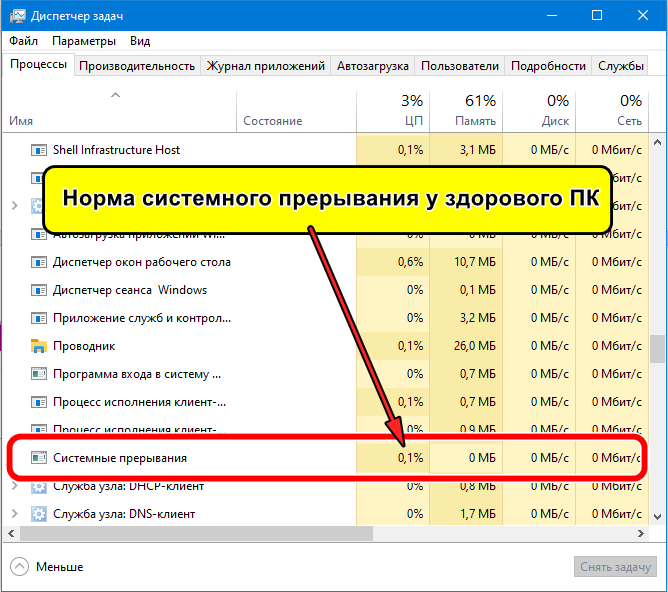Click the 26,0 МБ memory value
668x592 pixels.
pyautogui.click(x=475, y=346)
